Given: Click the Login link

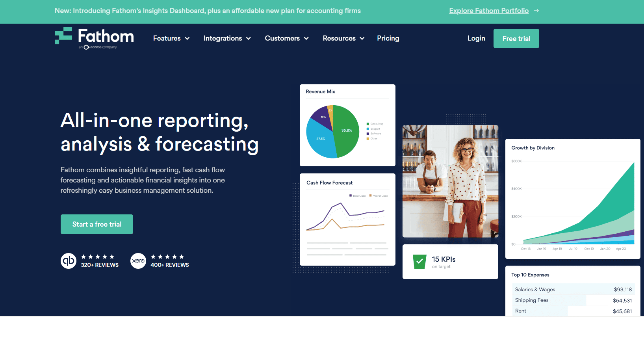Looking at the screenshot, I should [x=476, y=38].
